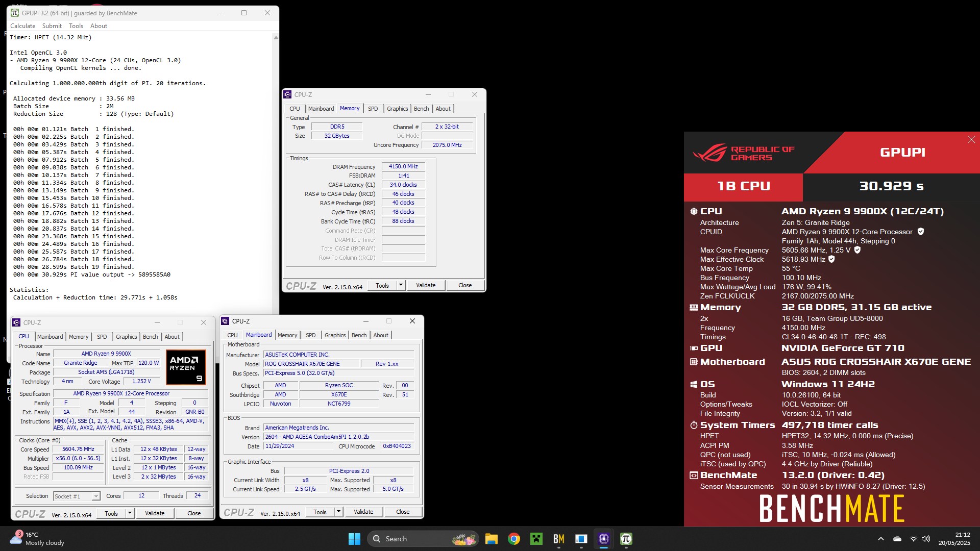The width and height of the screenshot is (980, 551).
Task: Click verified shield beside Max Effective Clock
Action: pos(831,259)
